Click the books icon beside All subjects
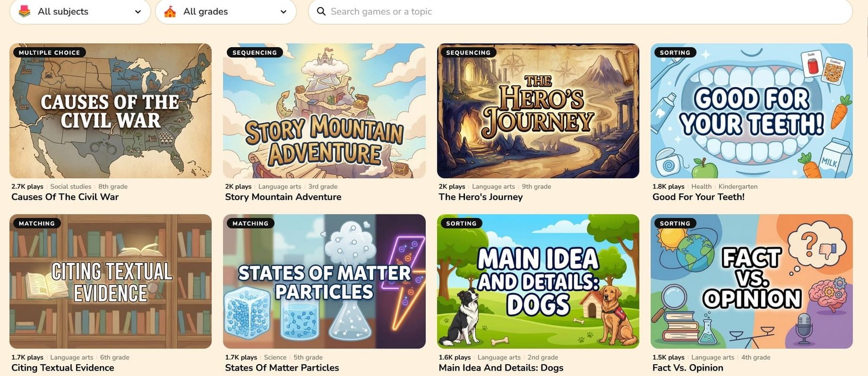The height and width of the screenshot is (376, 868). coord(24,11)
